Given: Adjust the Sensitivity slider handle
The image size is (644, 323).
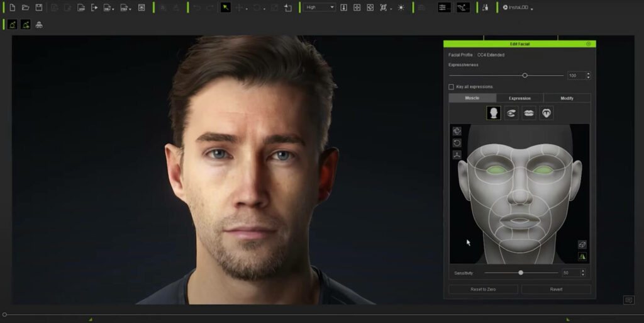Looking at the screenshot, I should pos(521,273).
